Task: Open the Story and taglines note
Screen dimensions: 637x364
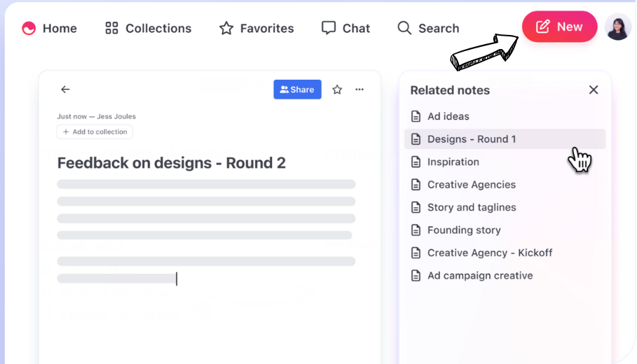Action: (471, 207)
